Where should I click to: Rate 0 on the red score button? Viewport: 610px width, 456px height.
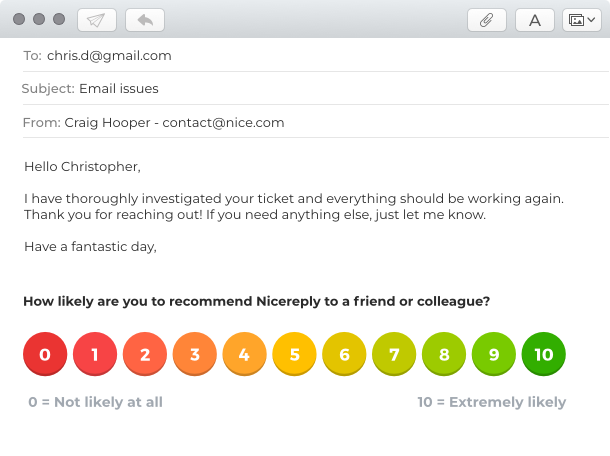45,354
